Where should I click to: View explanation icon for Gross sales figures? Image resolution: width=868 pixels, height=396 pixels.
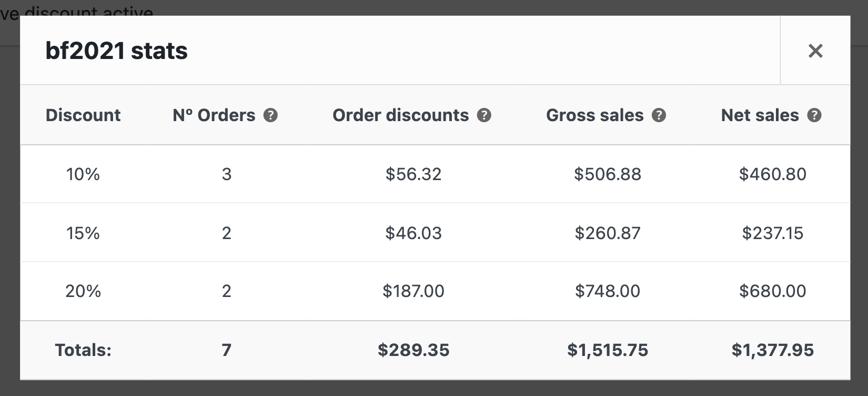coord(659,115)
